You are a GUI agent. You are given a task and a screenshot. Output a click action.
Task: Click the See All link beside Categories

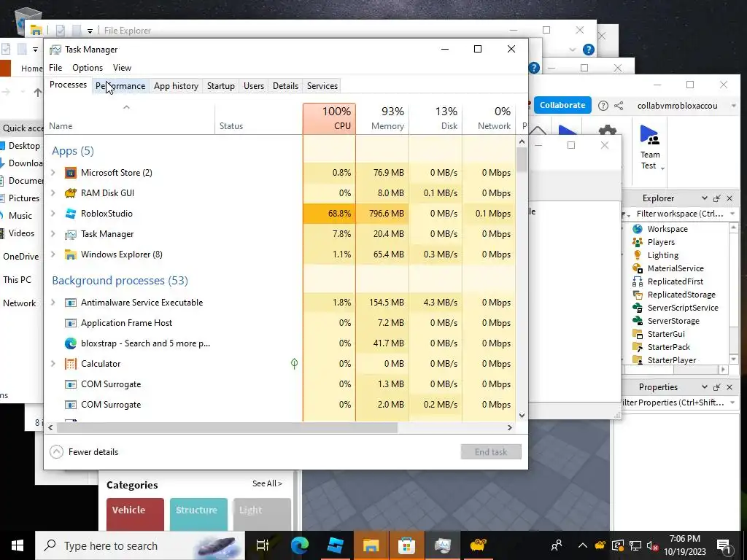coord(267,484)
